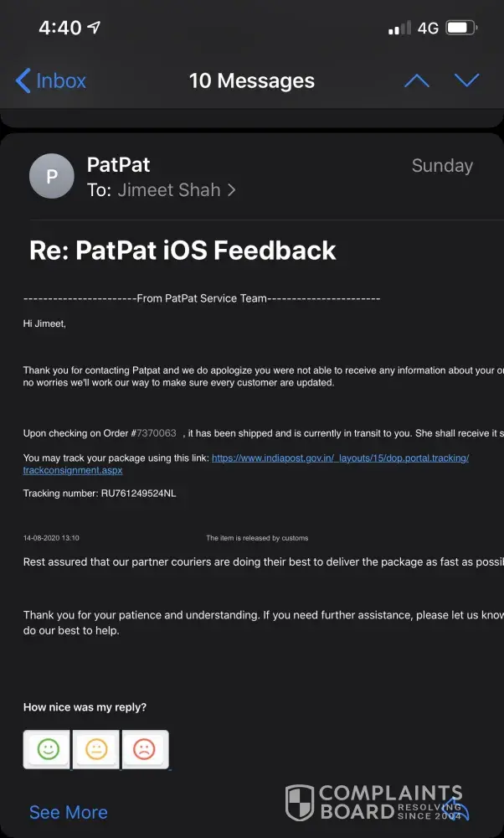Select the green happy face rating
This screenshot has height=838, width=504.
pos(48,749)
